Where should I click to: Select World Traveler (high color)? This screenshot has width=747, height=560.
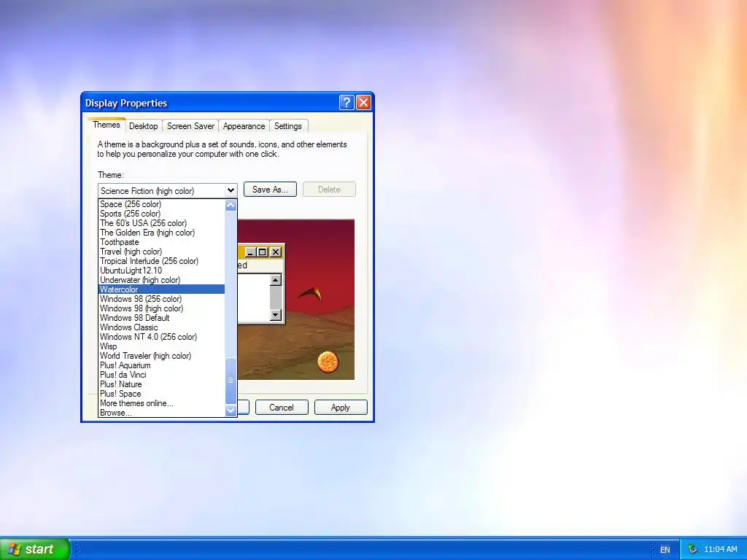coord(161,356)
